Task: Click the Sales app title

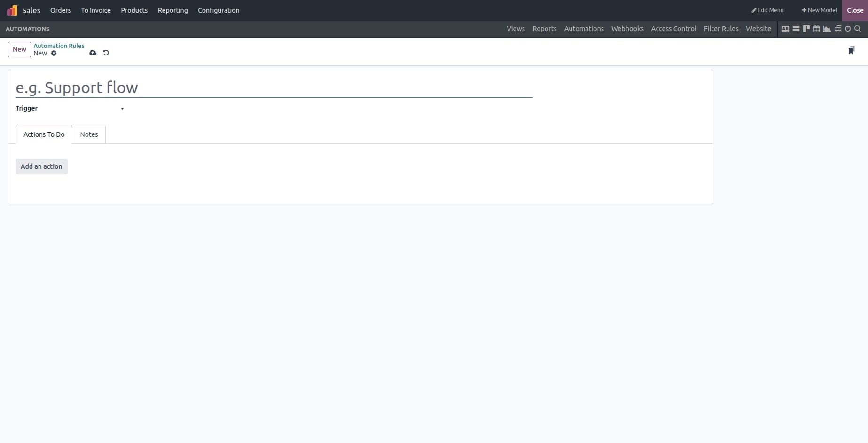Action: tap(31, 10)
